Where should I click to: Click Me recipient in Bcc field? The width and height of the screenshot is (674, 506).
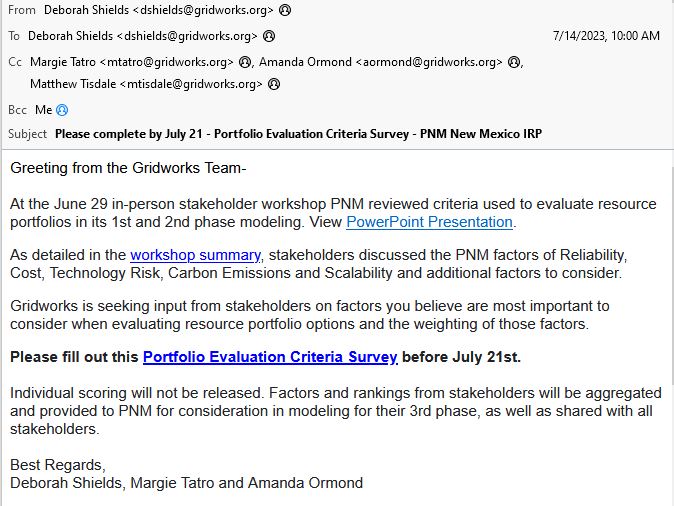click(x=43, y=110)
